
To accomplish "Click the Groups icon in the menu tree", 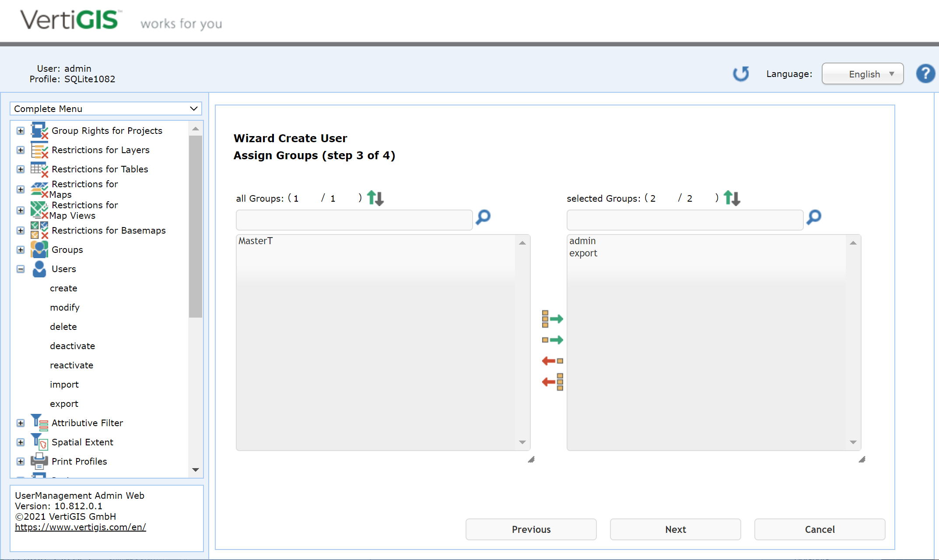I will (x=39, y=249).
